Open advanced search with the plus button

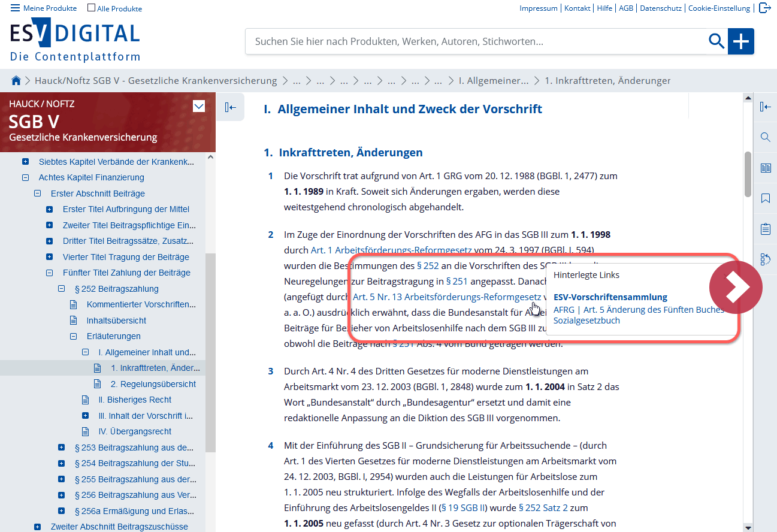[741, 41]
